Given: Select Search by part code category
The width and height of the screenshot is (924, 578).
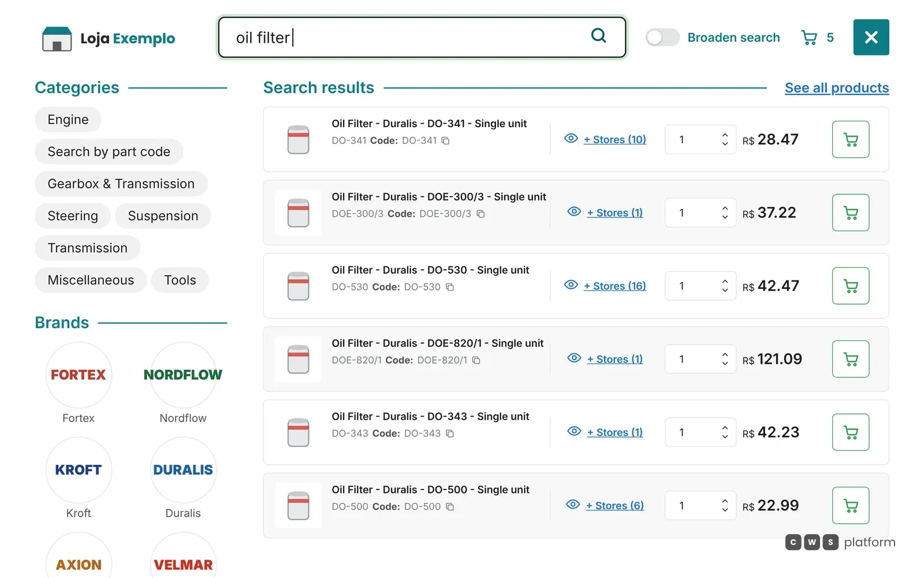Looking at the screenshot, I should click(109, 151).
